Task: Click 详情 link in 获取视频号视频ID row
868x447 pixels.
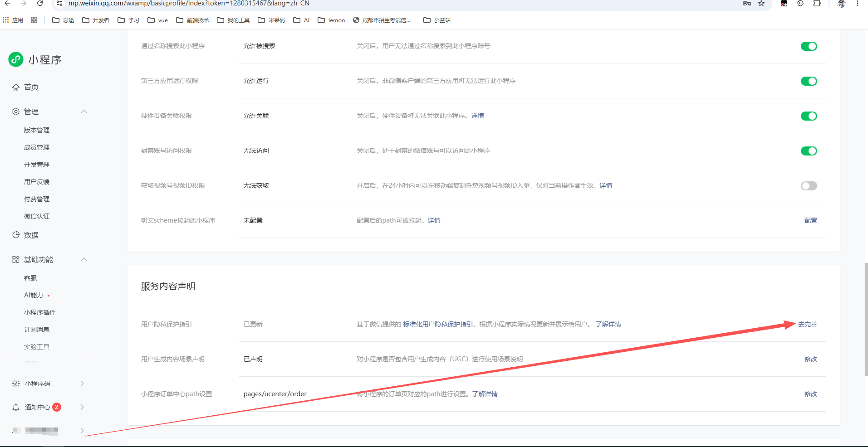Action: pos(606,185)
